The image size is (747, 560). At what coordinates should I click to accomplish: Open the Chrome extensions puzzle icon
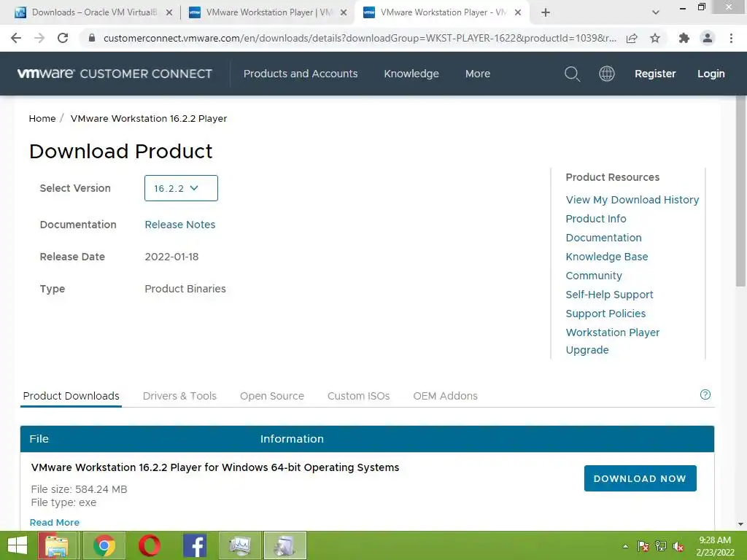684,38
